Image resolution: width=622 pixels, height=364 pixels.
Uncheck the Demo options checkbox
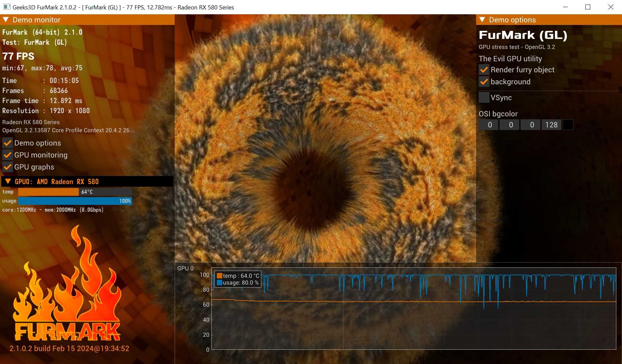7,143
